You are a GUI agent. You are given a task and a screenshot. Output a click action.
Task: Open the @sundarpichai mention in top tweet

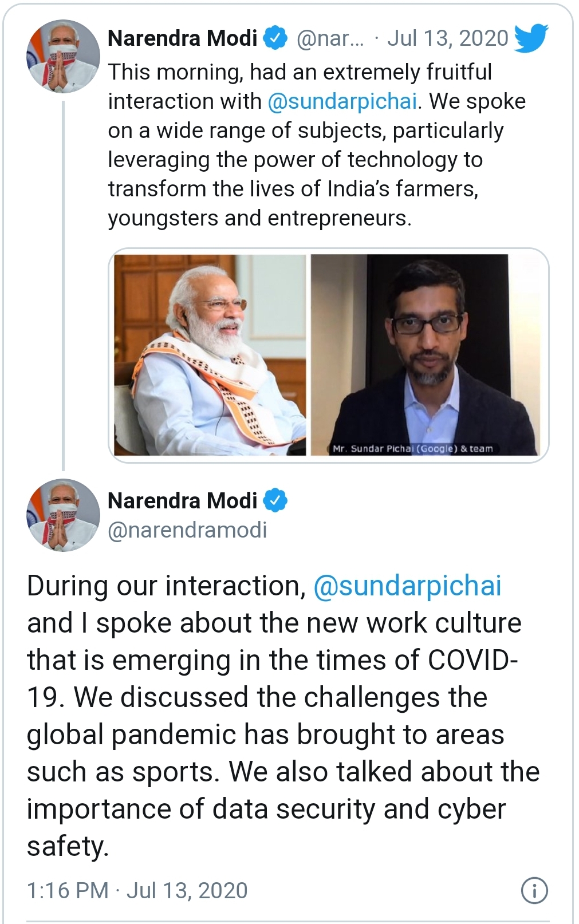(x=342, y=101)
